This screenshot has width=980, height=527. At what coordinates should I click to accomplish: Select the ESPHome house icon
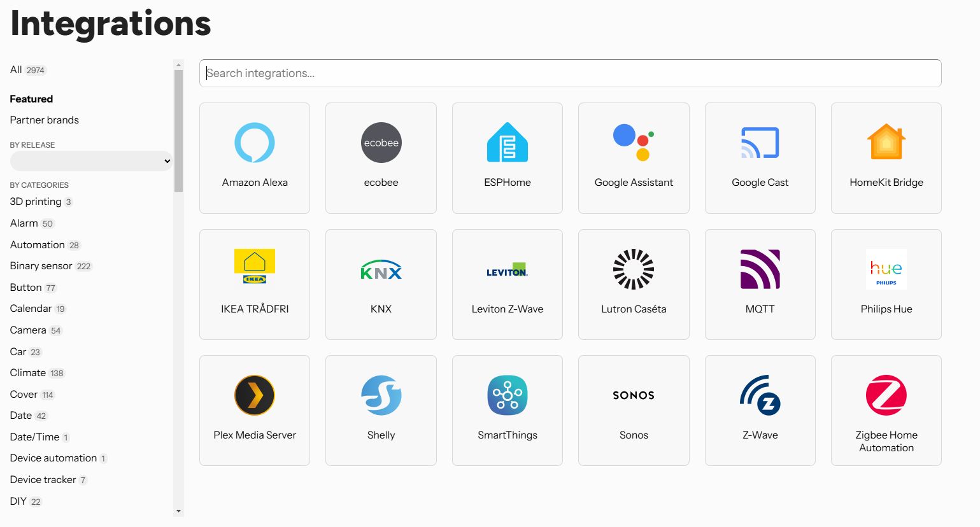coord(508,143)
